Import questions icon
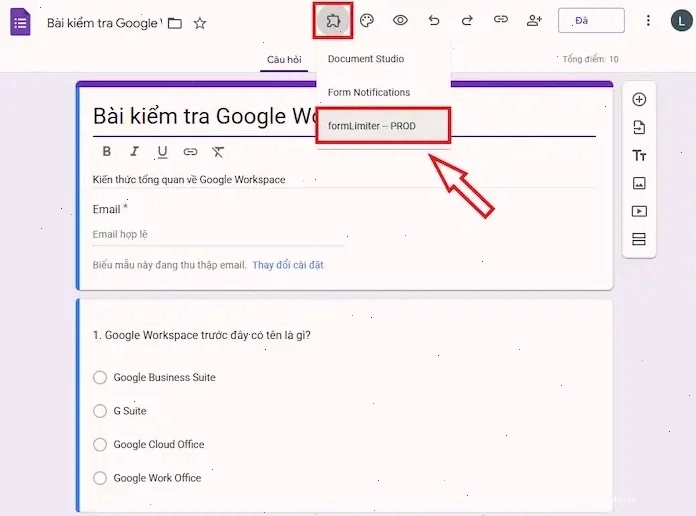Image resolution: width=696 pixels, height=516 pixels. coord(639,127)
